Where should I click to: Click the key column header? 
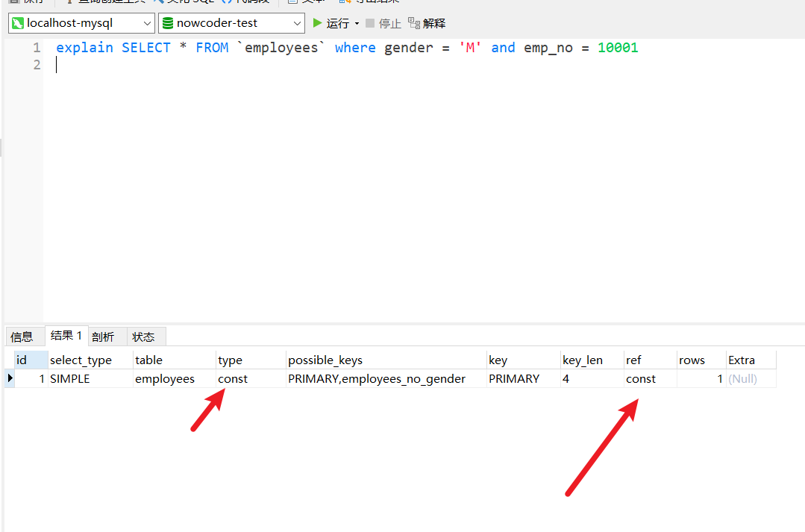[523, 360]
